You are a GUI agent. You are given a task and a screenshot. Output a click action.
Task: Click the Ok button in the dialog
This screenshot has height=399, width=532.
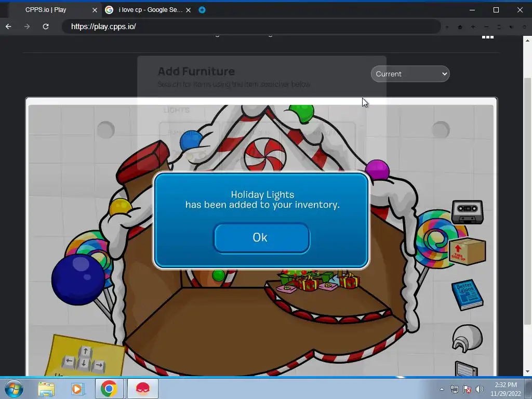coord(262,238)
